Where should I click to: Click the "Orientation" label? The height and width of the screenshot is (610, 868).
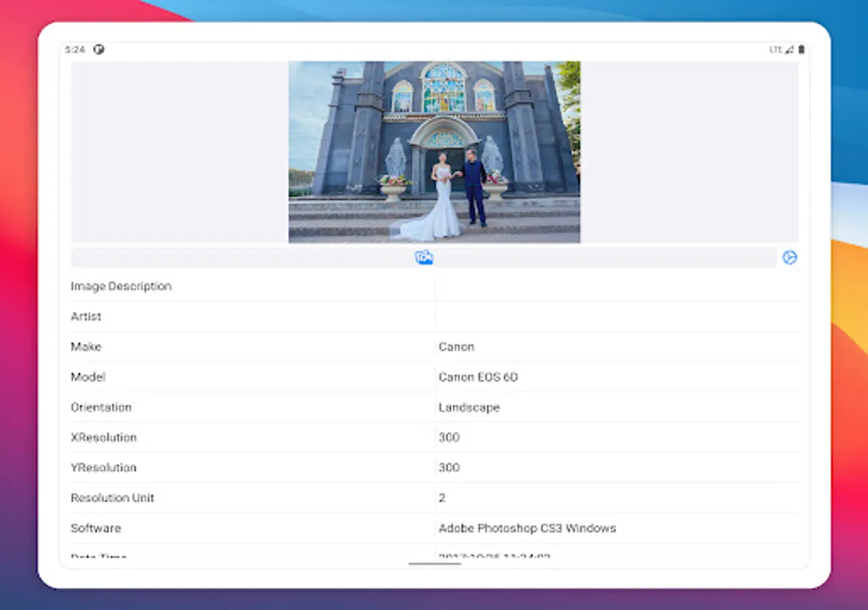[101, 407]
